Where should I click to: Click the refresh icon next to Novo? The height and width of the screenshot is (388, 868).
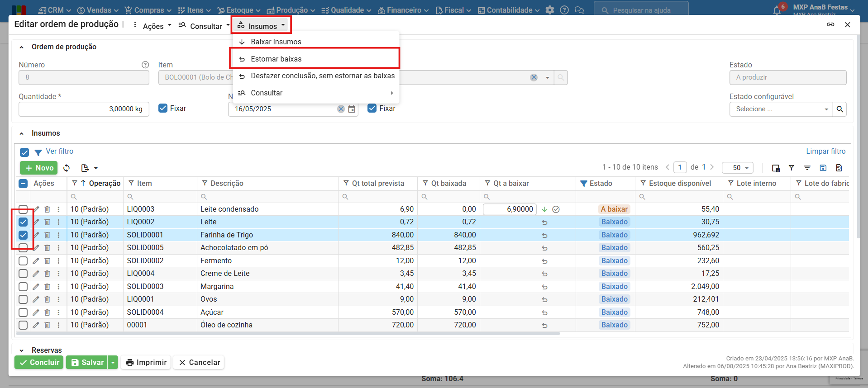tap(67, 168)
